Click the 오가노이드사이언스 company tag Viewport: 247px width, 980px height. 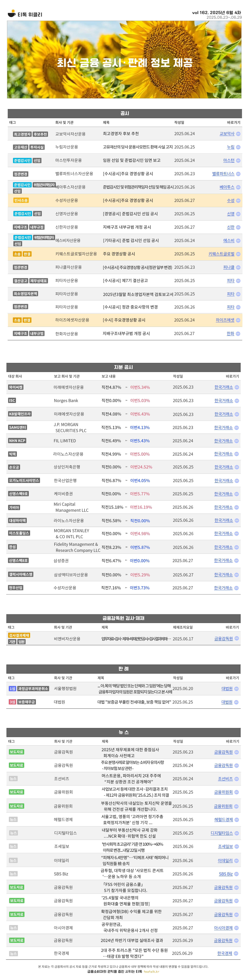(x=24, y=480)
